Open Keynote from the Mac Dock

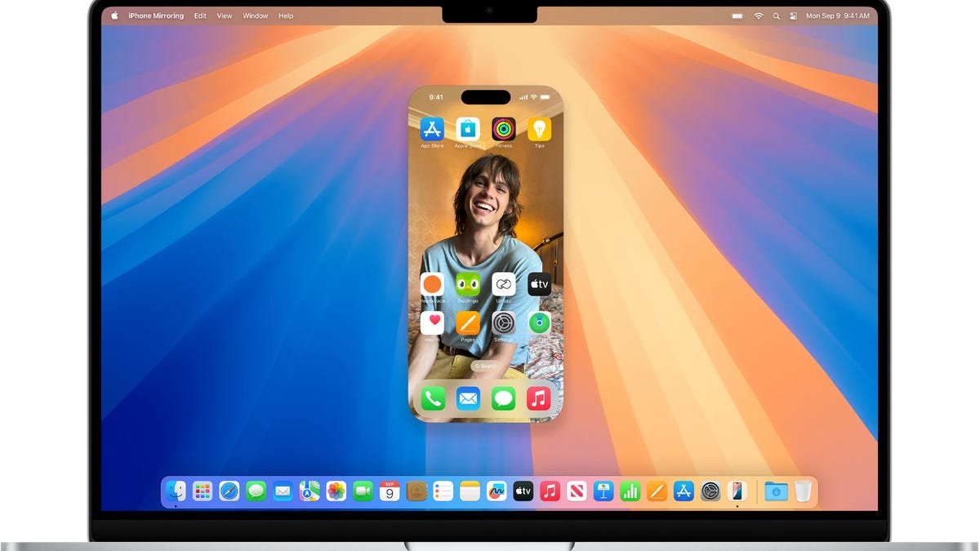(x=604, y=491)
